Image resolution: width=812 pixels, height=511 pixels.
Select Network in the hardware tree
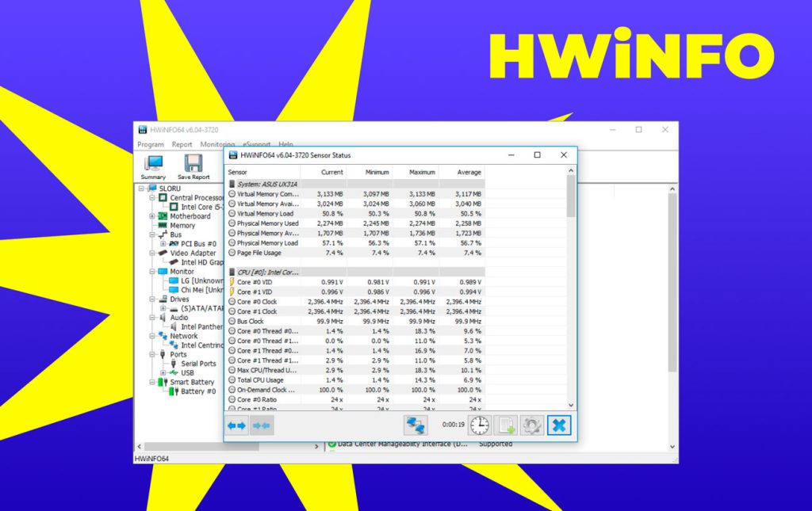click(x=184, y=336)
